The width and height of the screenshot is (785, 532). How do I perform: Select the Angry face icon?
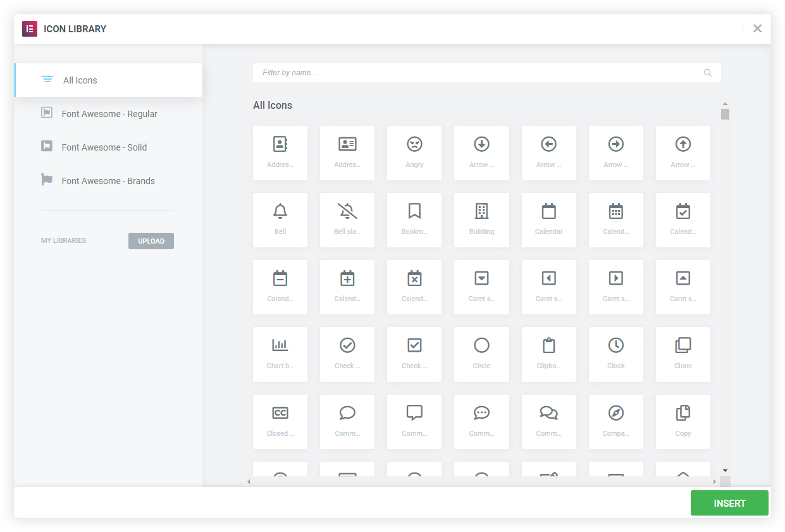click(x=414, y=152)
